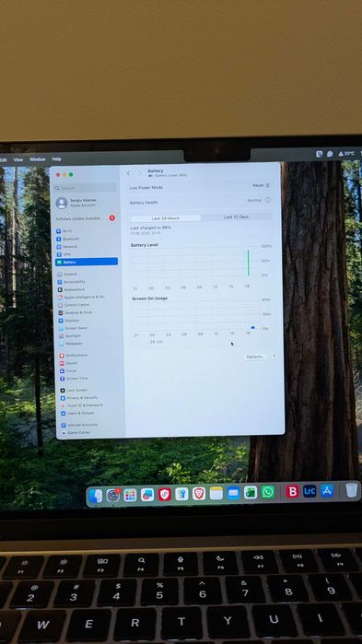Open the Edit menu in the menu bar
Image resolution: width=362 pixels, height=644 pixels.
pos(4,159)
